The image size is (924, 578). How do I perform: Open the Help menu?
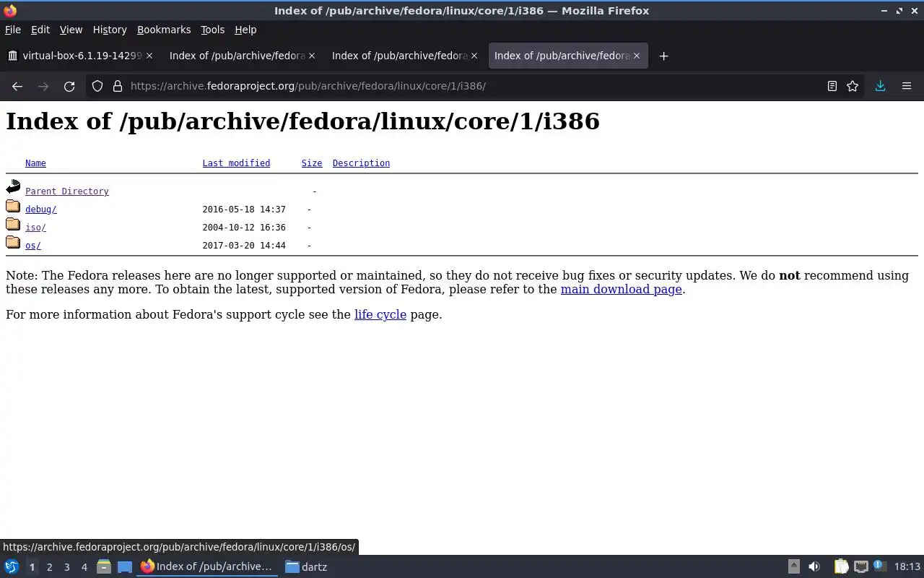click(x=245, y=30)
